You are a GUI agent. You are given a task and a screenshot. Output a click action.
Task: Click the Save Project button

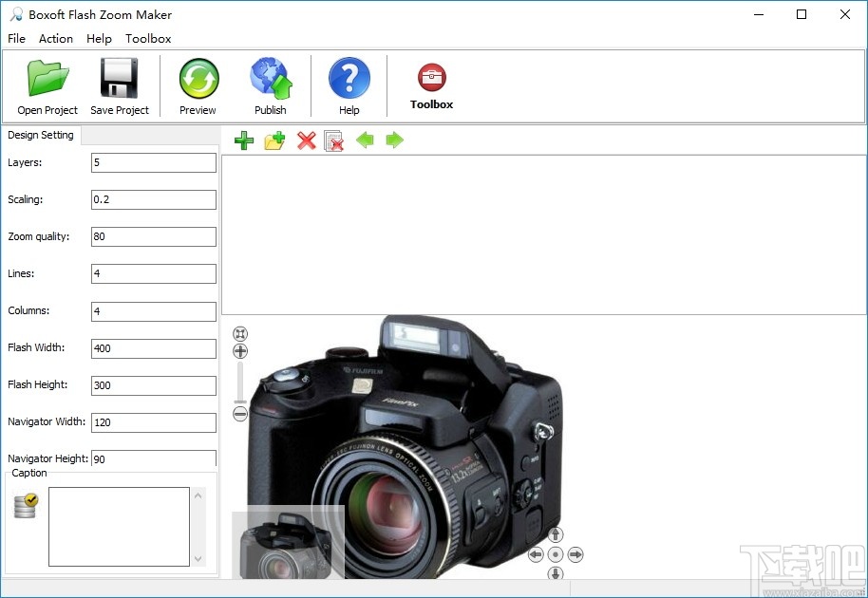coord(120,85)
